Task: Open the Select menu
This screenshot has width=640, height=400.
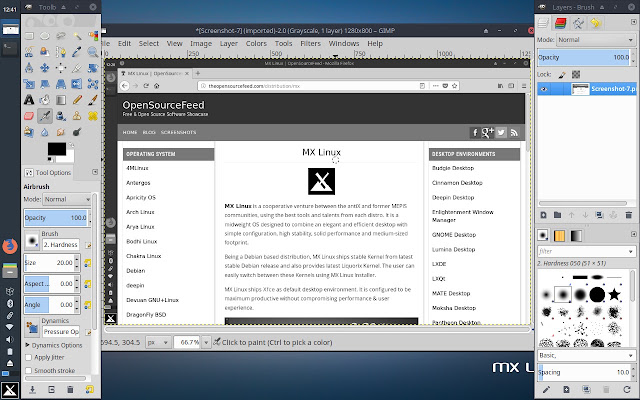Action: coord(149,43)
